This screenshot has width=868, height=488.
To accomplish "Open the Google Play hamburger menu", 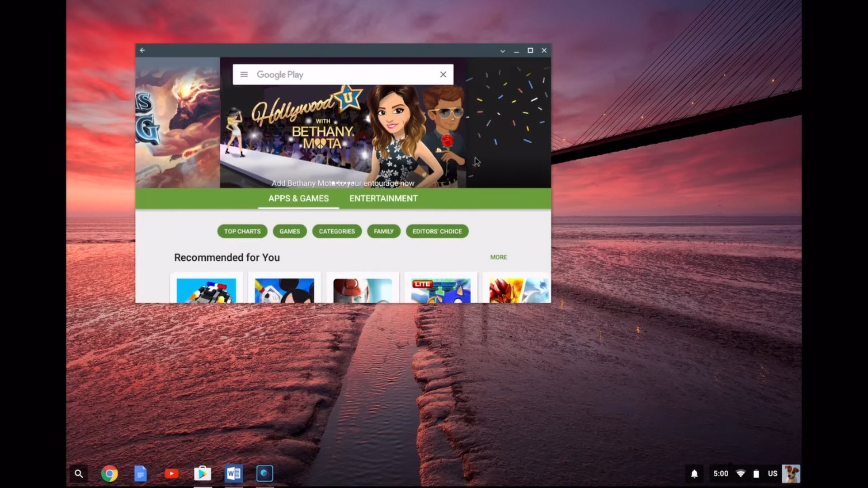I will [x=244, y=75].
